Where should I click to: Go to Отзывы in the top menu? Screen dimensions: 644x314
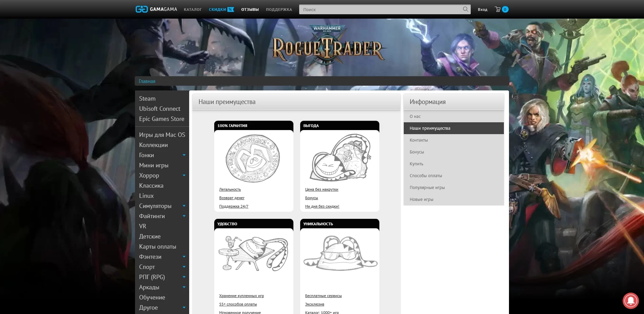[x=250, y=9]
